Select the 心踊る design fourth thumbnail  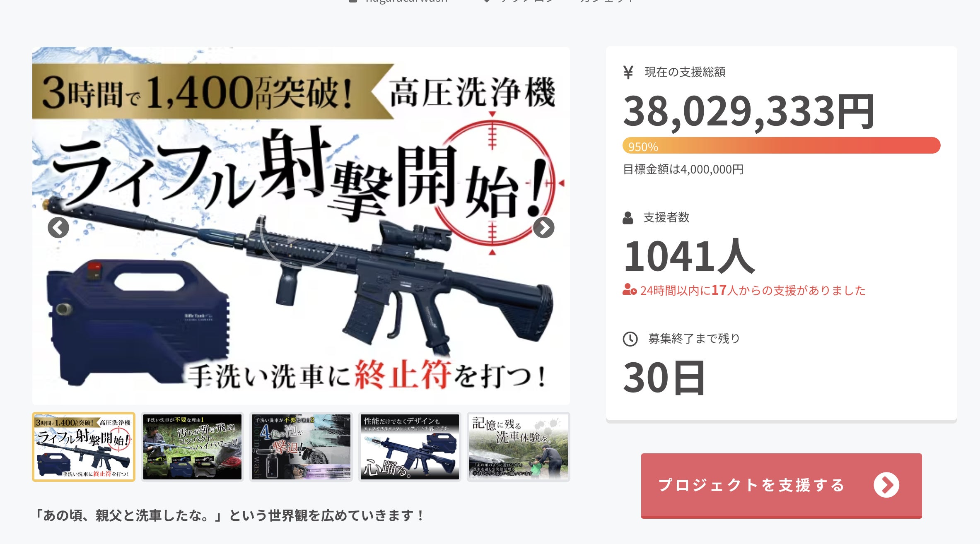tap(410, 447)
